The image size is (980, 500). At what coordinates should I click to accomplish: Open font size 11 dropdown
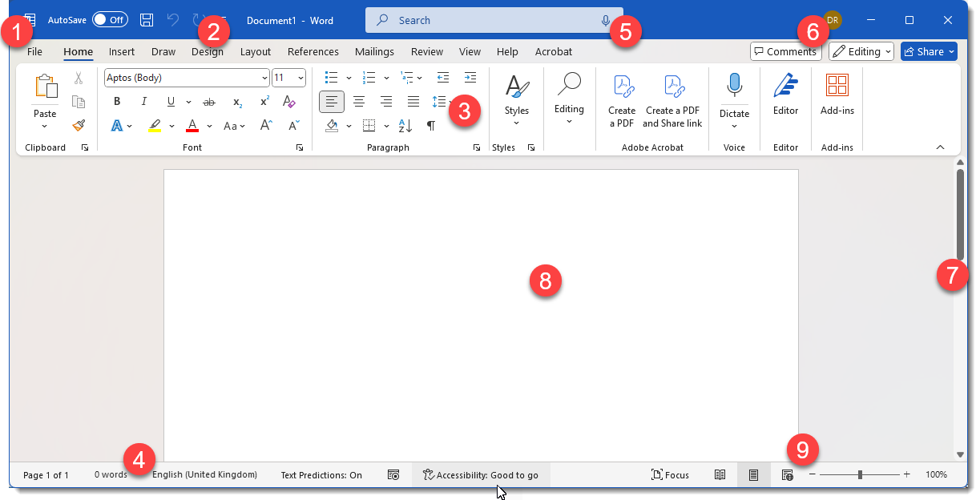pyautogui.click(x=300, y=78)
